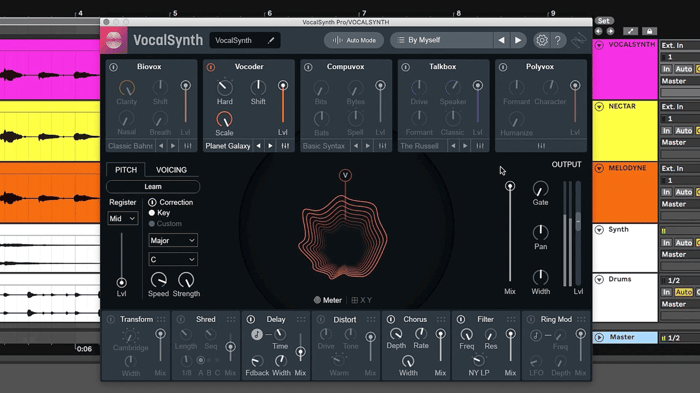Open VocalSynth settings gear
This screenshot has height=393, width=700.
pos(542,40)
